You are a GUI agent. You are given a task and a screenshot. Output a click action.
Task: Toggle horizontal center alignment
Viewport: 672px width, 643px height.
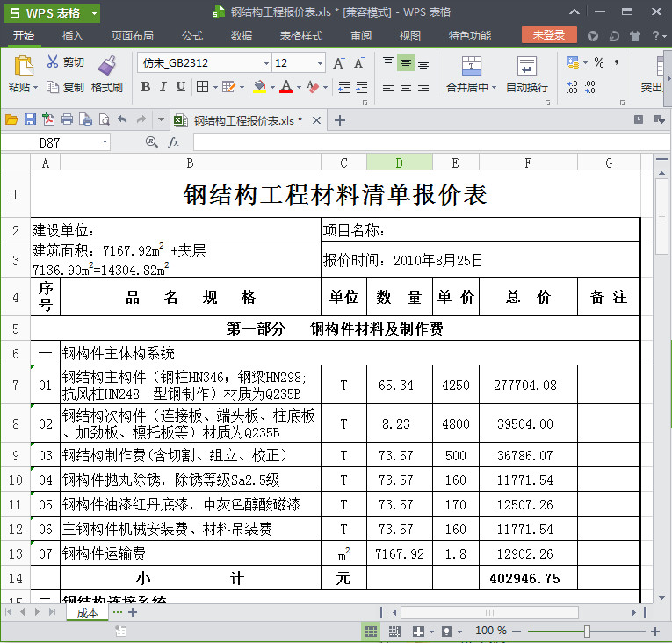click(x=406, y=87)
